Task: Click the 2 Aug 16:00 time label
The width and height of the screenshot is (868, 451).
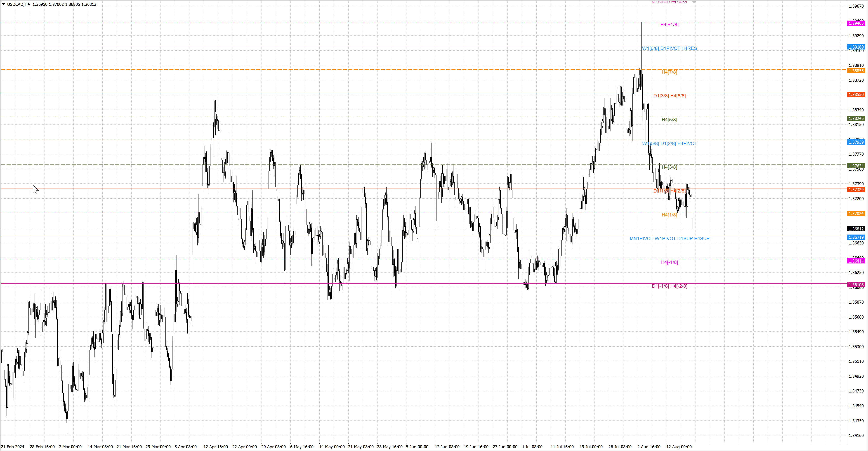Action: click(649, 447)
